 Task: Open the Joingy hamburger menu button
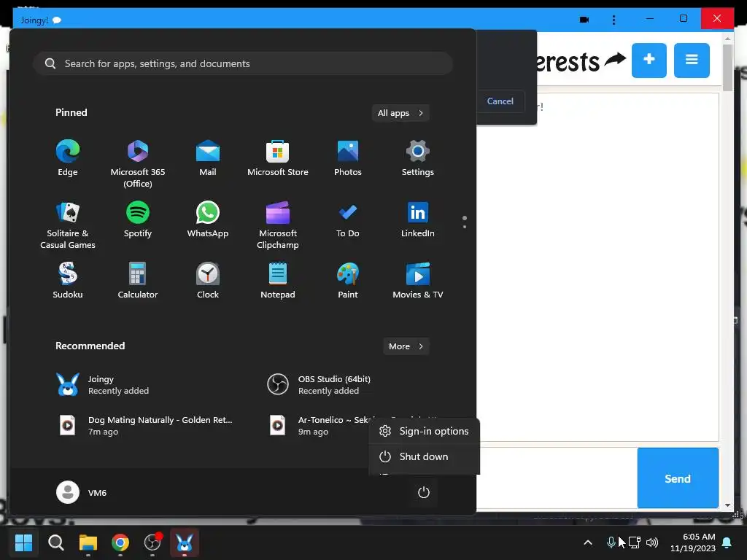[692, 61]
